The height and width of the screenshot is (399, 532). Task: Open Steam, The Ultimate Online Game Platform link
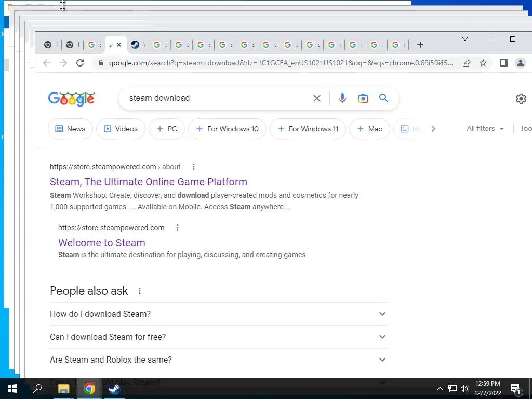coord(148,182)
